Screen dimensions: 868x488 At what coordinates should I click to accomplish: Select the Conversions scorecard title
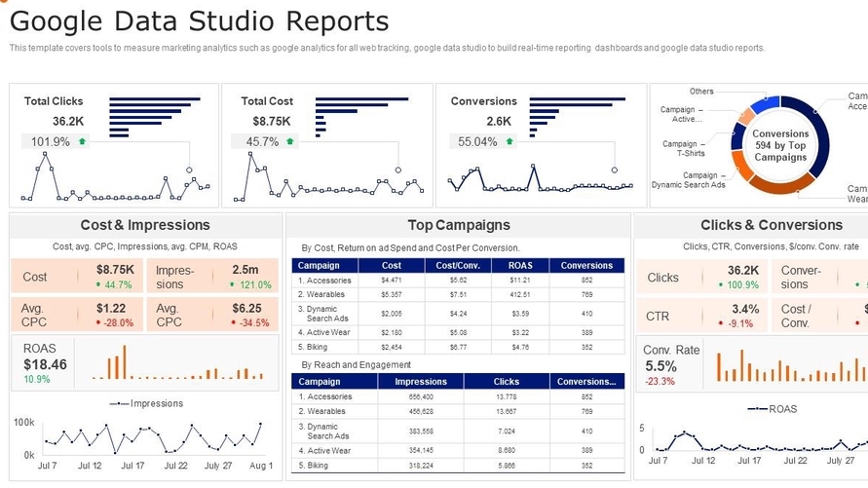click(484, 101)
